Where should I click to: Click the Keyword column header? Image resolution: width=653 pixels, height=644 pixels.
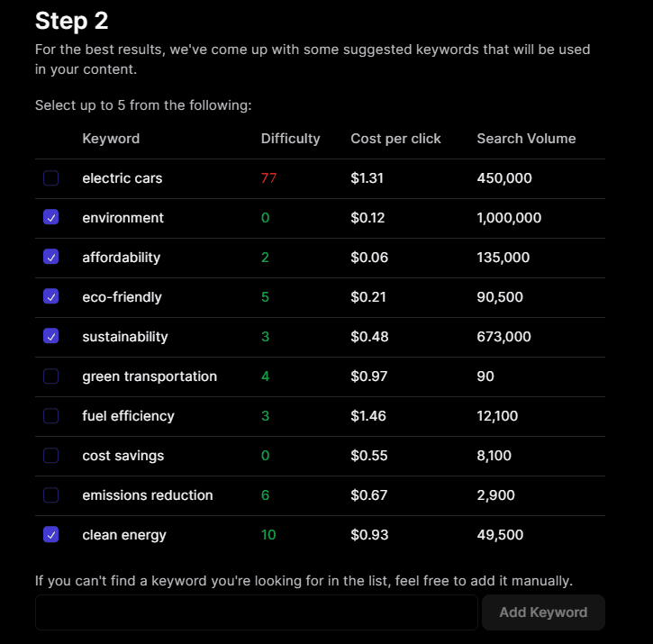point(111,139)
